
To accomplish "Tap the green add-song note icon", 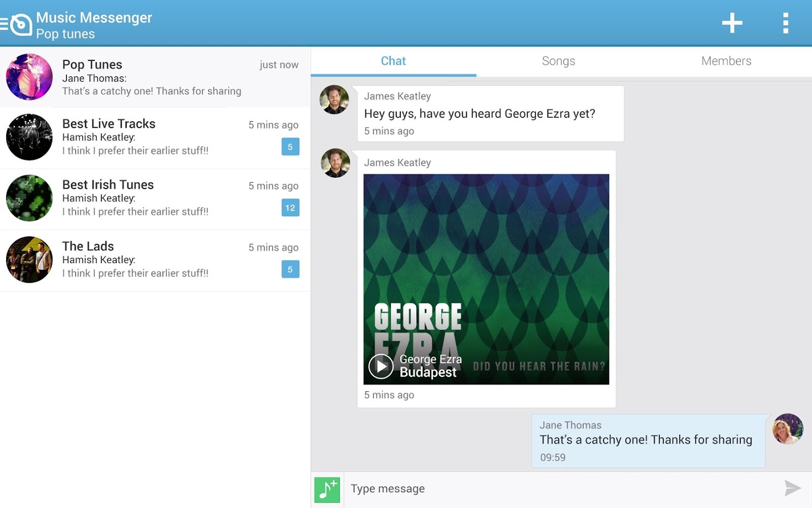I will pos(327,489).
